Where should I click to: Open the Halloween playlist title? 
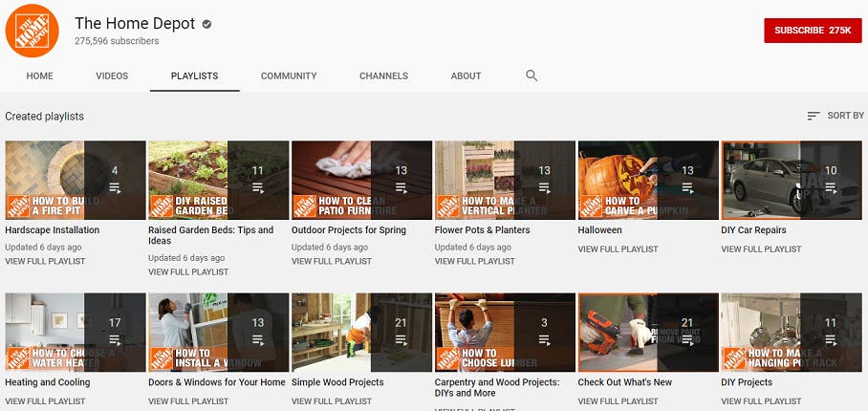click(x=600, y=230)
